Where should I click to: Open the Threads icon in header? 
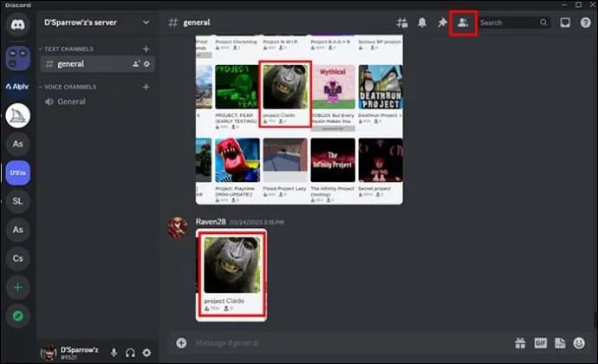click(401, 23)
